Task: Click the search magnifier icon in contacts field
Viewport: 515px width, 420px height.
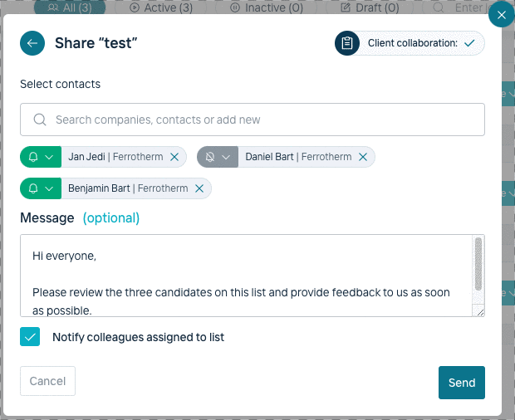Action: pyautogui.click(x=40, y=120)
